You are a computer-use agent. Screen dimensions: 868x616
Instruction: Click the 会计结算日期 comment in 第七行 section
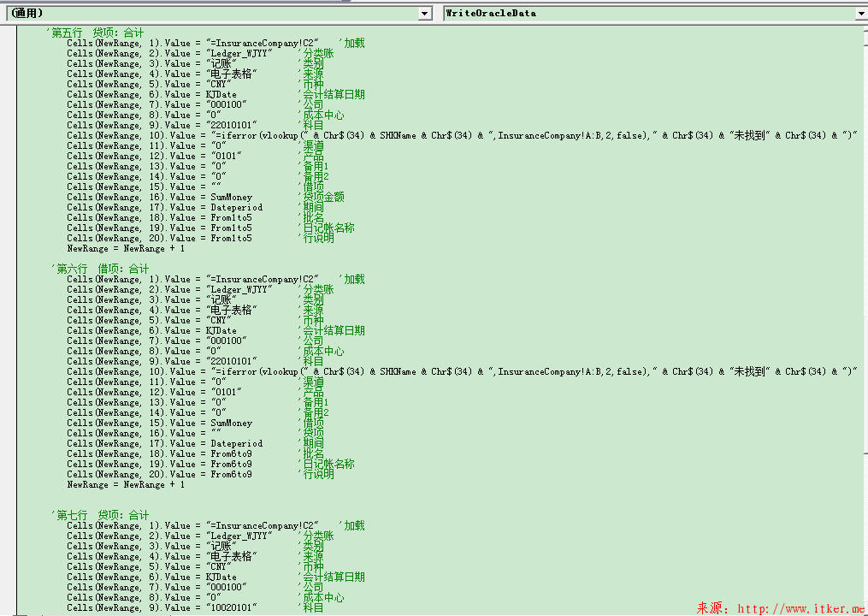click(x=334, y=577)
